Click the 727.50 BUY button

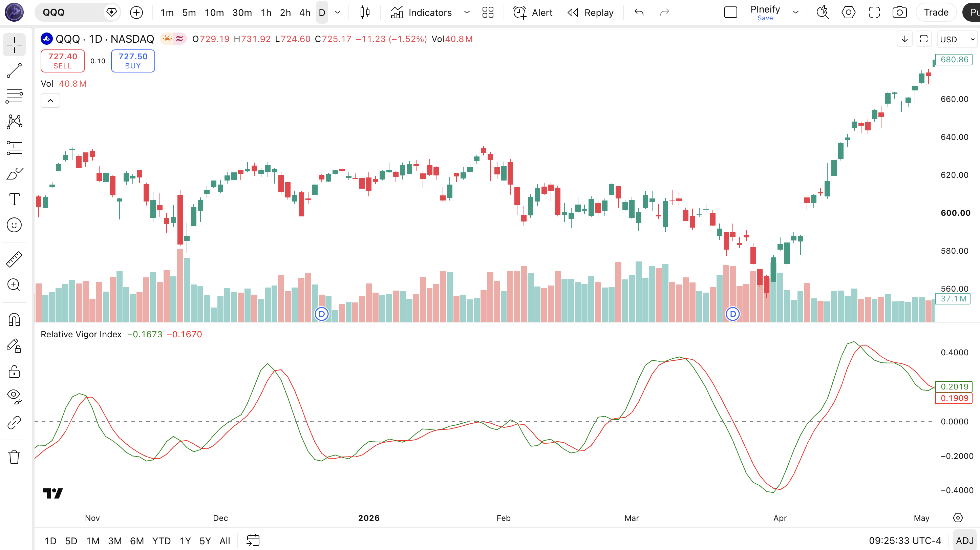(133, 61)
